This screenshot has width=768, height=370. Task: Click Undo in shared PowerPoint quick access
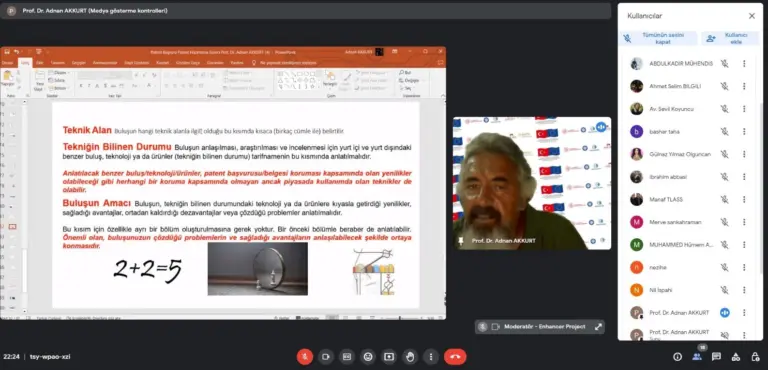click(x=16, y=51)
